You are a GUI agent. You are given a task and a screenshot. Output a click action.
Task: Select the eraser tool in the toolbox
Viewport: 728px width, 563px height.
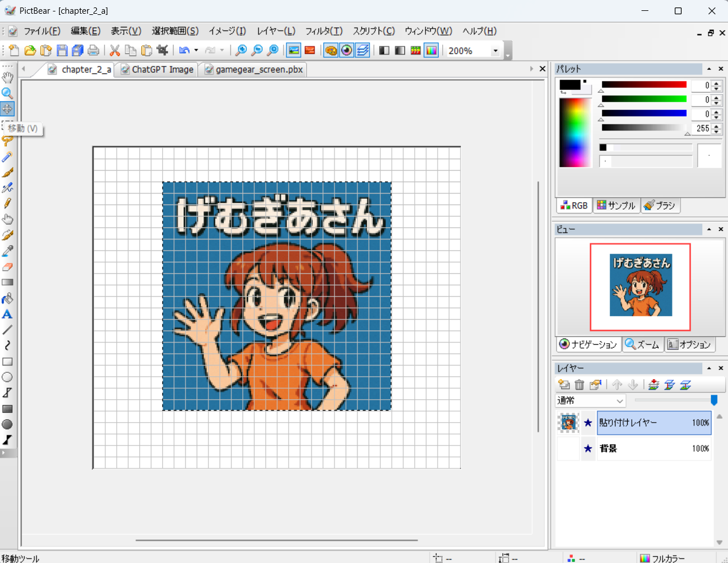click(7, 267)
